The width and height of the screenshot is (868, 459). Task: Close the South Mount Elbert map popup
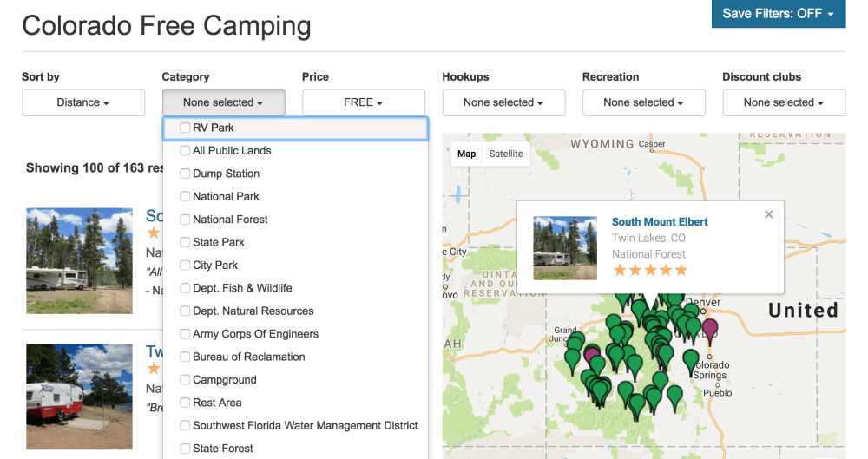[768, 214]
